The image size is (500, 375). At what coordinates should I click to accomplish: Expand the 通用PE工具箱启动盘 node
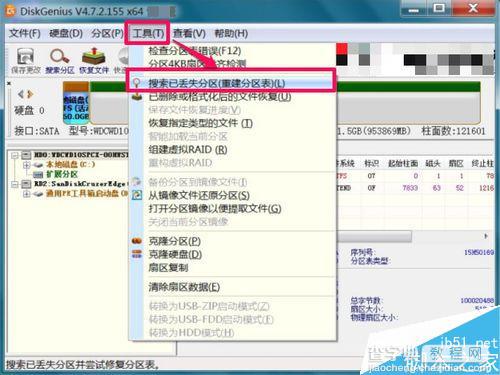coord(26,194)
